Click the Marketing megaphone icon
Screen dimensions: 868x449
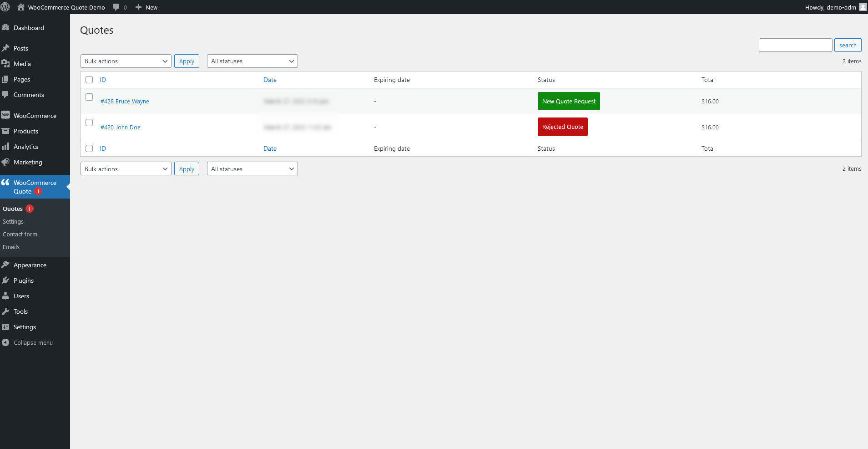5,162
